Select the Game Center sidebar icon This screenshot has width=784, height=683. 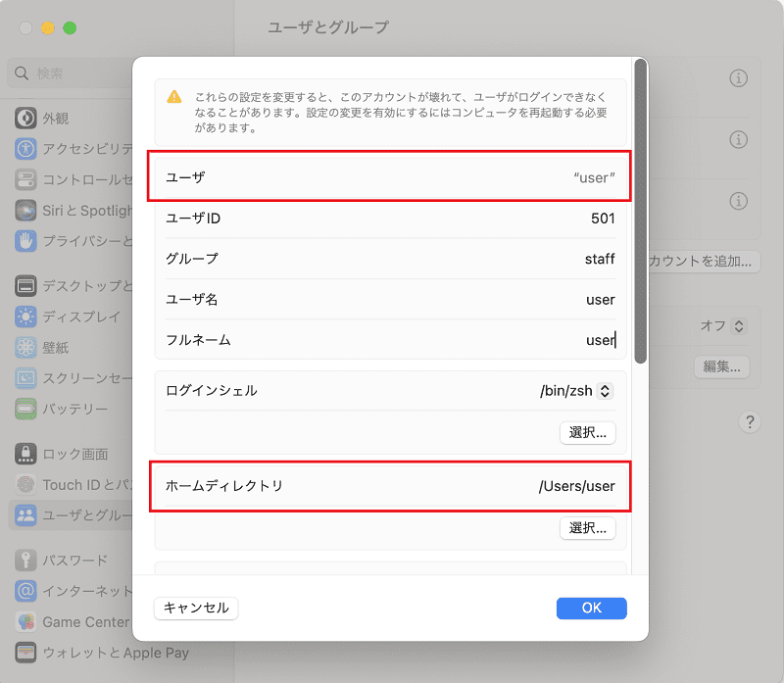point(25,621)
